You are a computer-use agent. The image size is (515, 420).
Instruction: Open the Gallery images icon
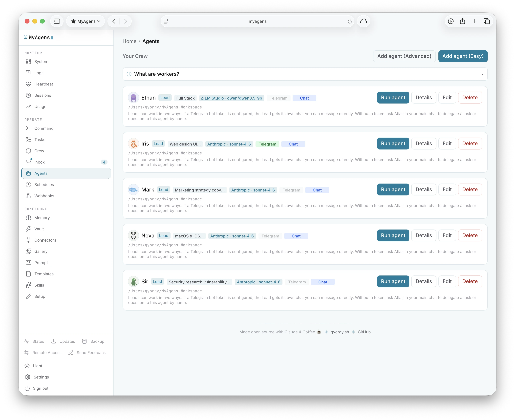click(x=28, y=251)
